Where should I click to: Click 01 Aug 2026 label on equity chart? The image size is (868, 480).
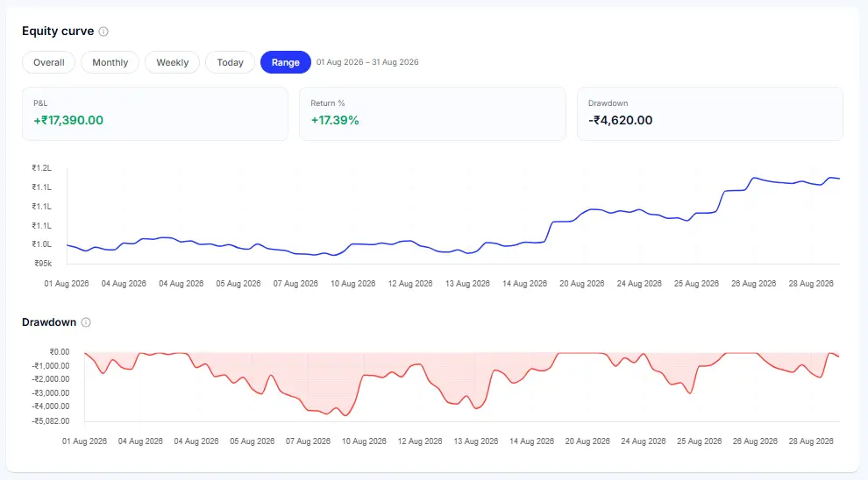pos(67,284)
